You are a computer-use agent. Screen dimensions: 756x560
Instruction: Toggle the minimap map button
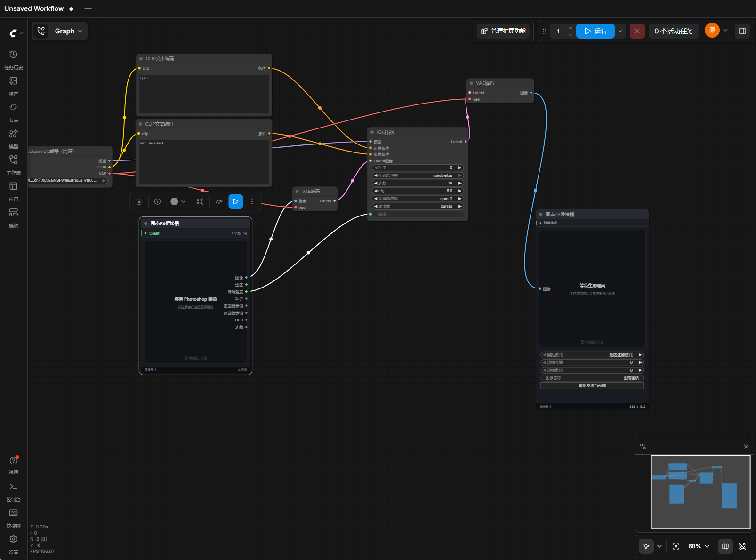tap(725, 546)
